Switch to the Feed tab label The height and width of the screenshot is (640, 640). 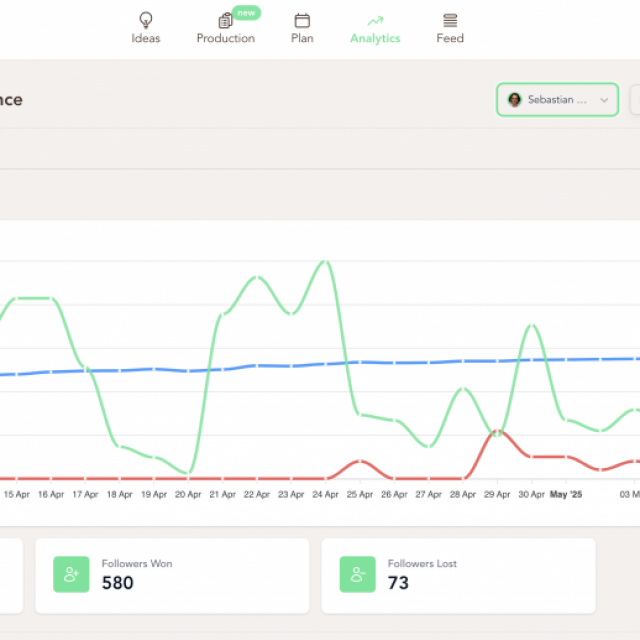click(x=450, y=39)
